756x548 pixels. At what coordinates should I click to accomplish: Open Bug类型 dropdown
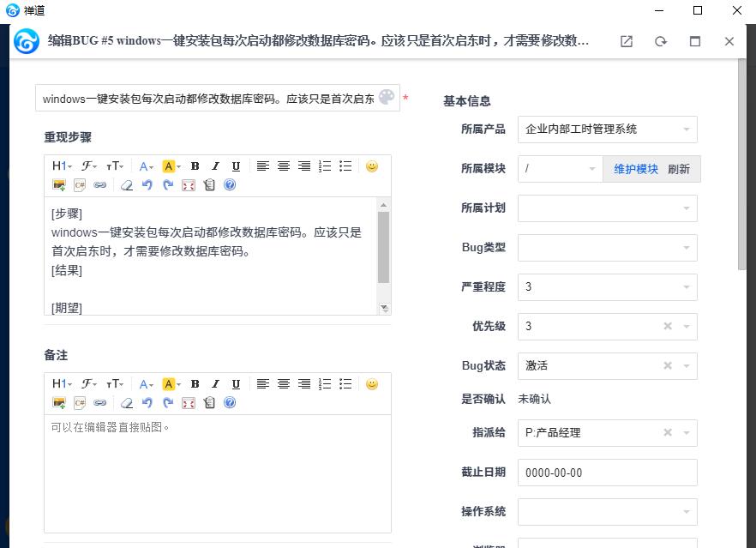pyautogui.click(x=608, y=248)
